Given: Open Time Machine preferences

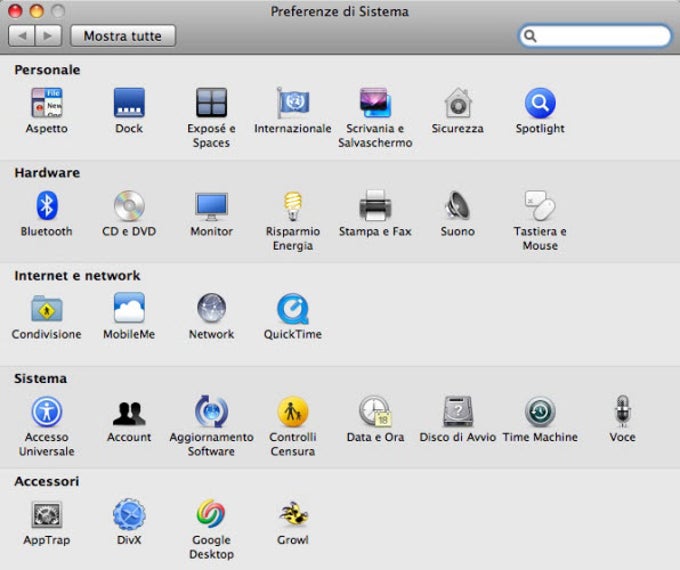Looking at the screenshot, I should [x=540, y=411].
